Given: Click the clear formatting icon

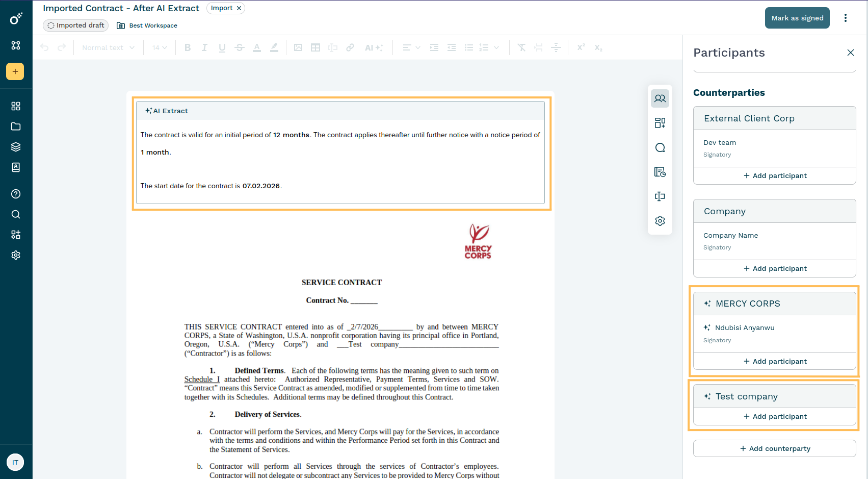Looking at the screenshot, I should pos(521,47).
